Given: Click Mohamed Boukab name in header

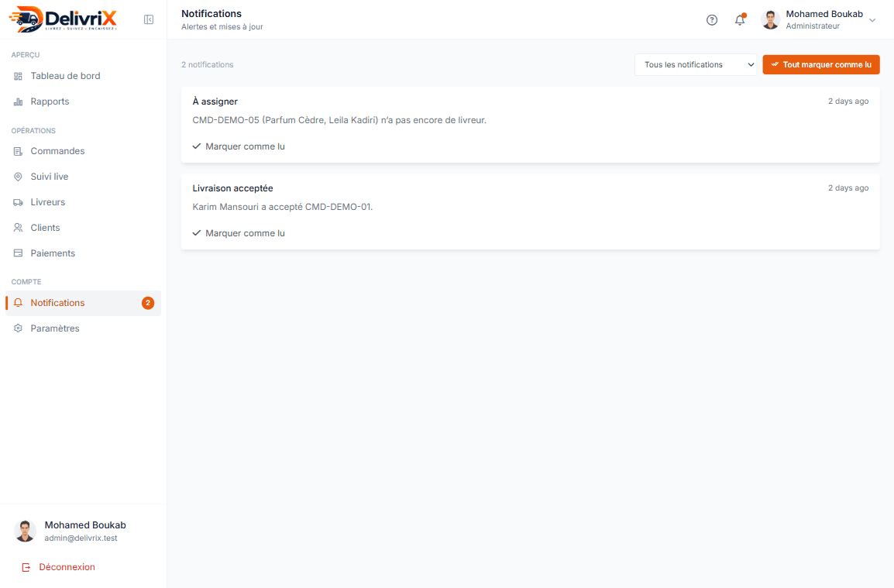Looking at the screenshot, I should [x=824, y=14].
